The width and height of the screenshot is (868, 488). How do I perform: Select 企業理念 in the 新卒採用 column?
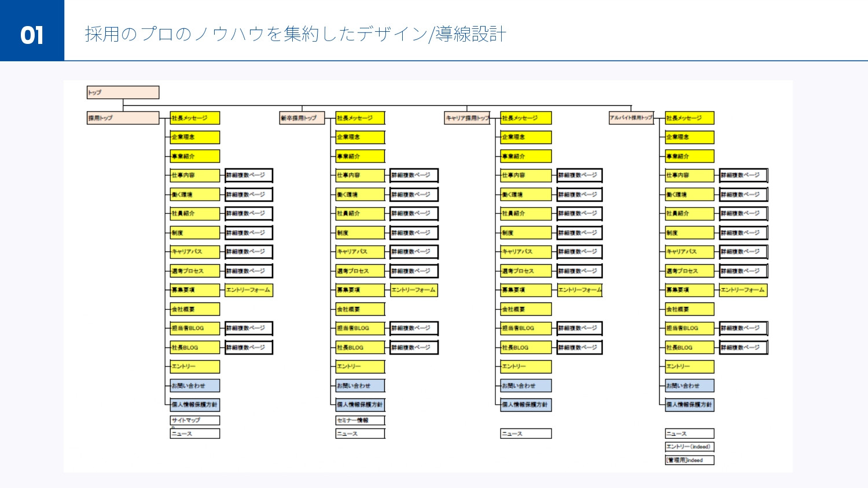(360, 137)
